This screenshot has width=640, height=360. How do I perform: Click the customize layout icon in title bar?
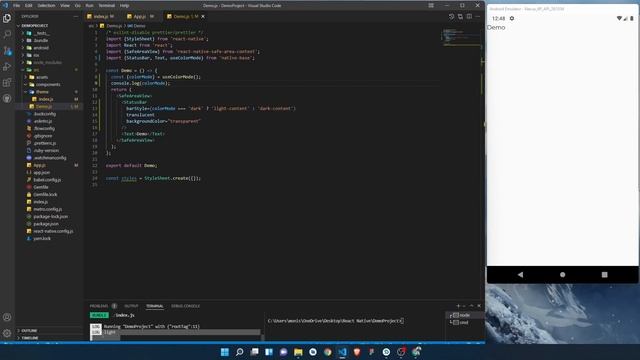431,5
